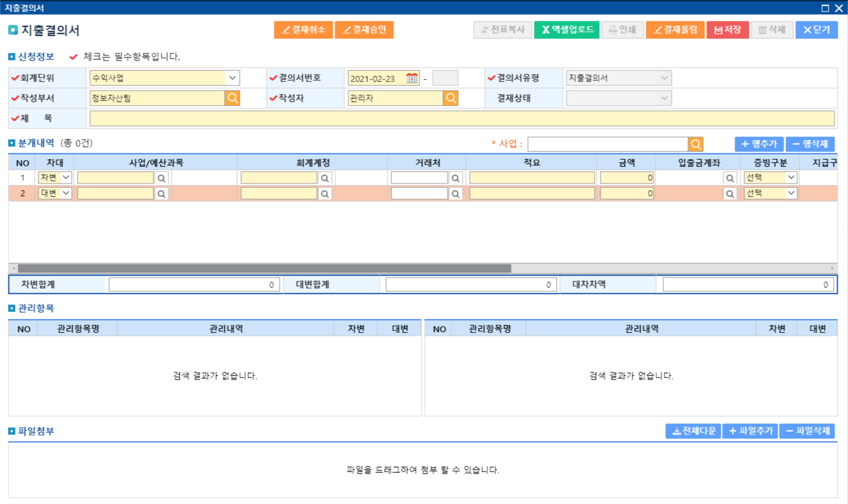Image resolution: width=848 pixels, height=504 pixels.
Task: Click the 전체다운 download all button
Action: [693, 431]
